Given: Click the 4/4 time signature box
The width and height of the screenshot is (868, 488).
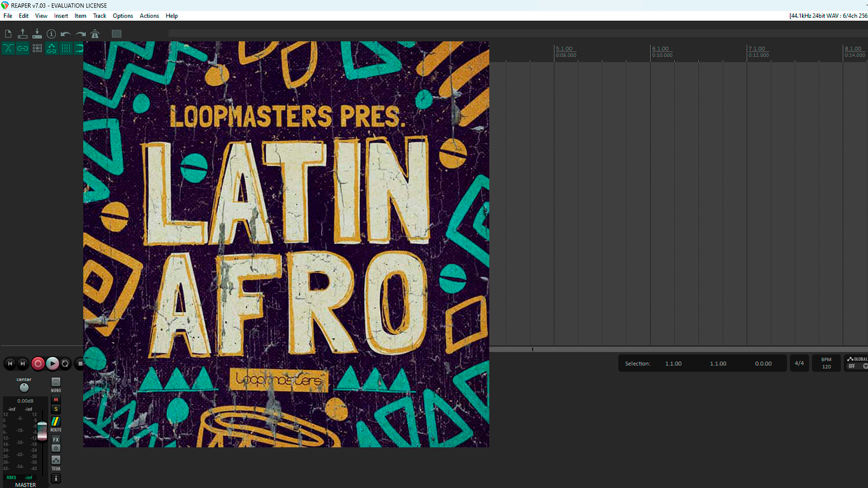Looking at the screenshot, I should pos(799,363).
